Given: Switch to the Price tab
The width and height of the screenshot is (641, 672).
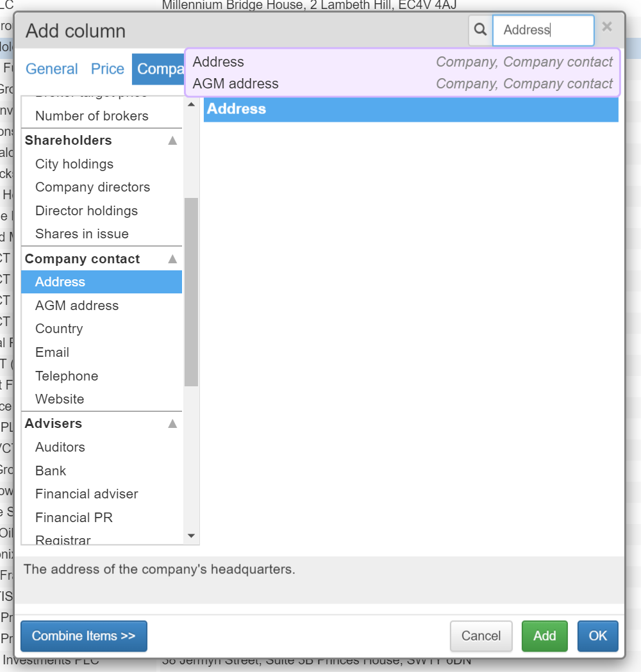Looking at the screenshot, I should point(107,69).
